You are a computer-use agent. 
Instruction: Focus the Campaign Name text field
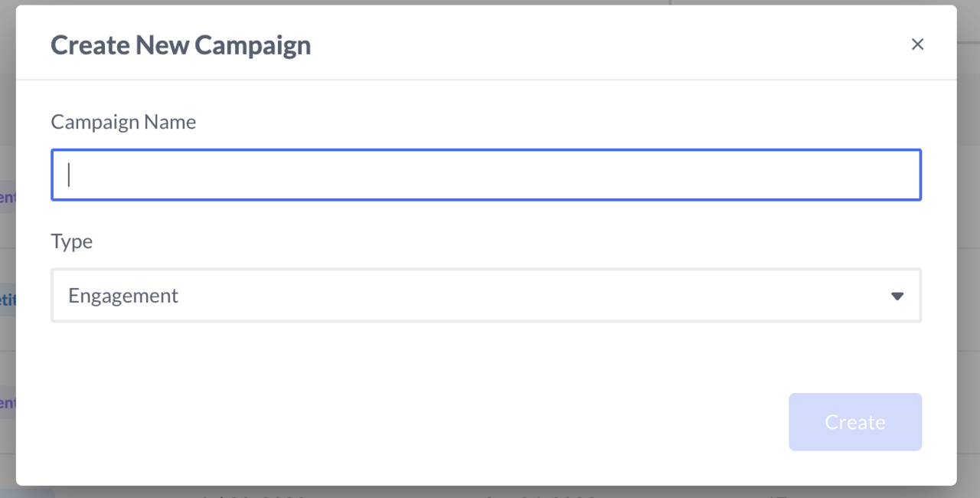(x=485, y=175)
